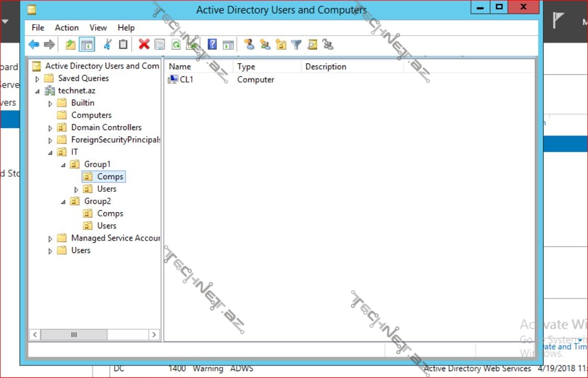Screen dimensions: 588x378
Task: Sort list by Name column header
Action: [x=180, y=66]
